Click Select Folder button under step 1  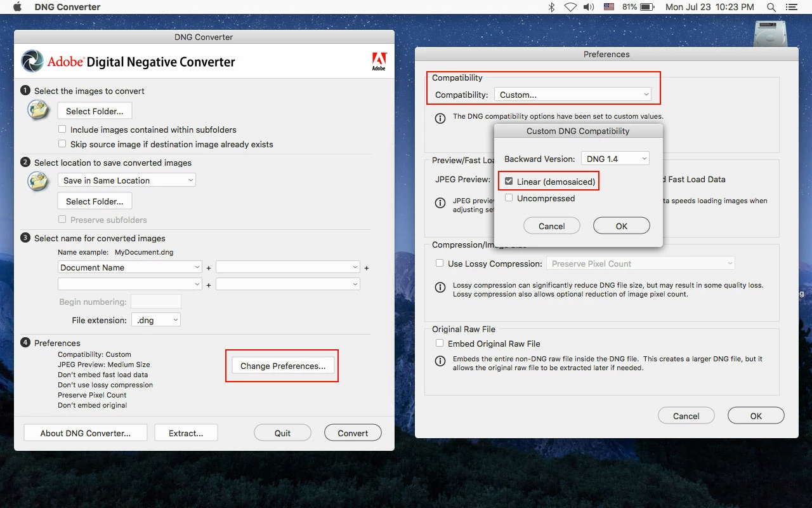click(x=95, y=111)
